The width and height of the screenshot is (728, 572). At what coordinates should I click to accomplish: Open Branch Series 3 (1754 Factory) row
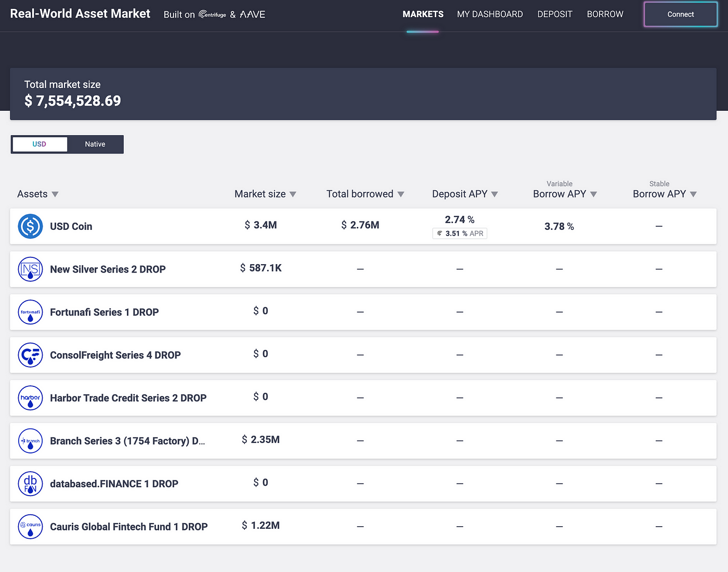pos(363,441)
